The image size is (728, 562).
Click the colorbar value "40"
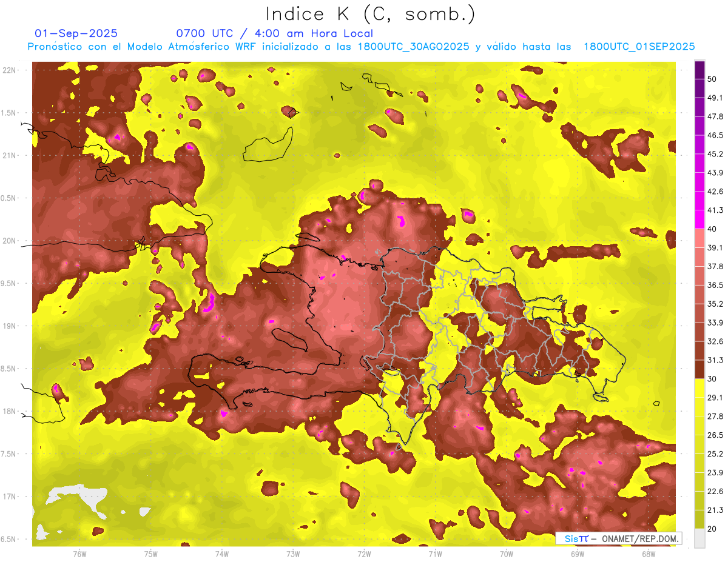(712, 229)
